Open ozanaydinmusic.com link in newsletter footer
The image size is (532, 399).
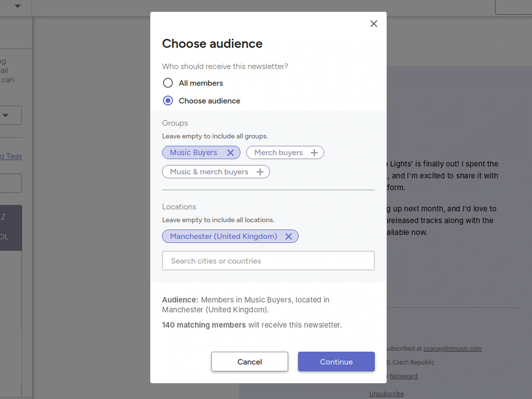pos(452,348)
